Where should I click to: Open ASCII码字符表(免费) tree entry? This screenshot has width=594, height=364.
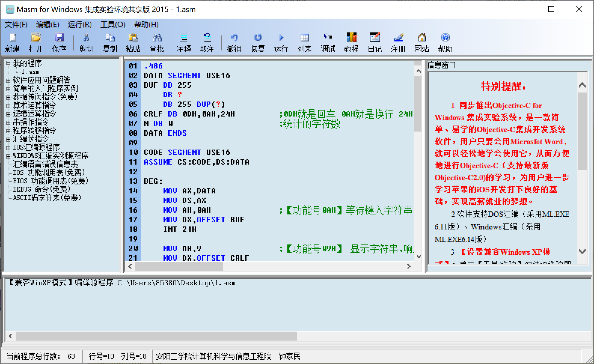coord(47,198)
